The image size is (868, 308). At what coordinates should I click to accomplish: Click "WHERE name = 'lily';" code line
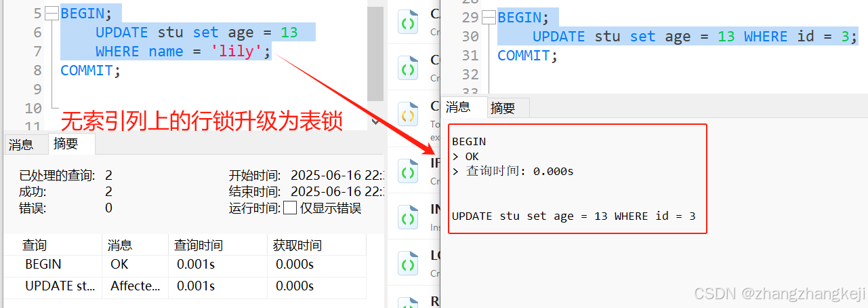pos(183,52)
